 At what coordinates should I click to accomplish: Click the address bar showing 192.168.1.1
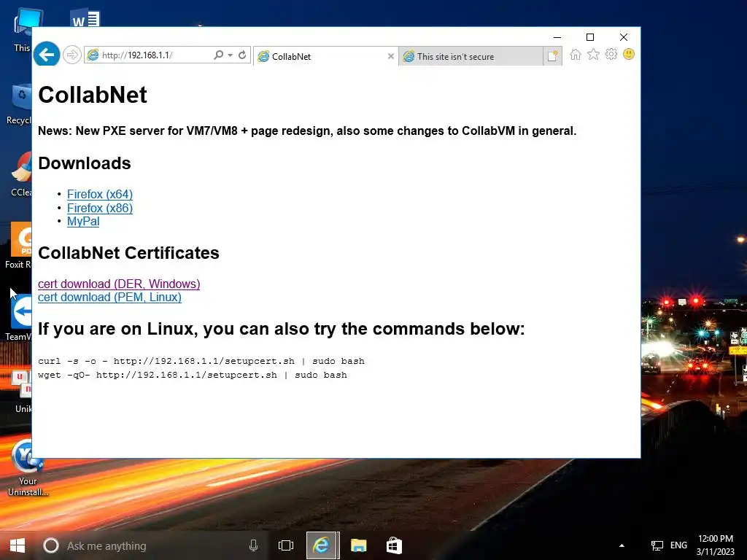click(x=147, y=55)
